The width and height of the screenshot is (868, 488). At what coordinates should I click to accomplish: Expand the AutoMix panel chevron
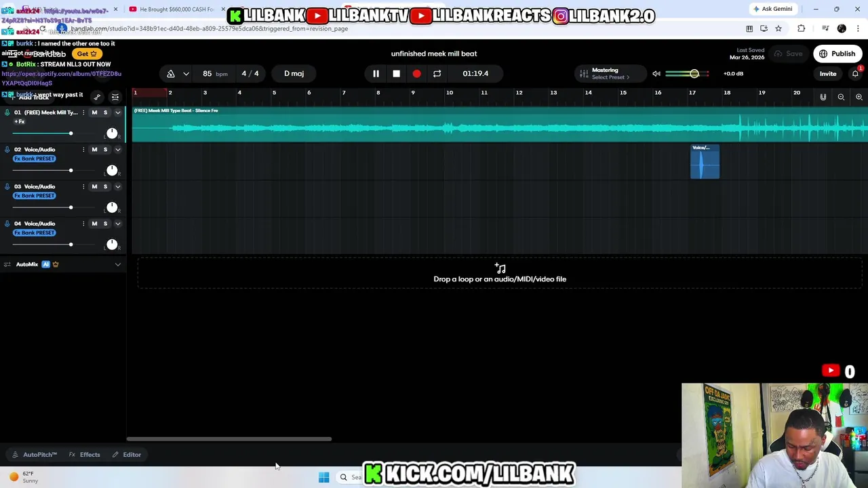[x=117, y=264]
